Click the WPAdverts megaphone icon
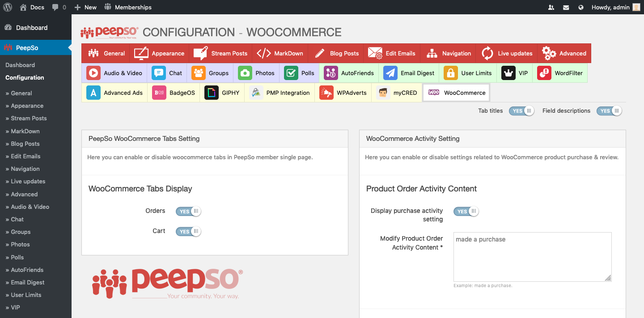Image resolution: width=644 pixels, height=318 pixels. 326,93
